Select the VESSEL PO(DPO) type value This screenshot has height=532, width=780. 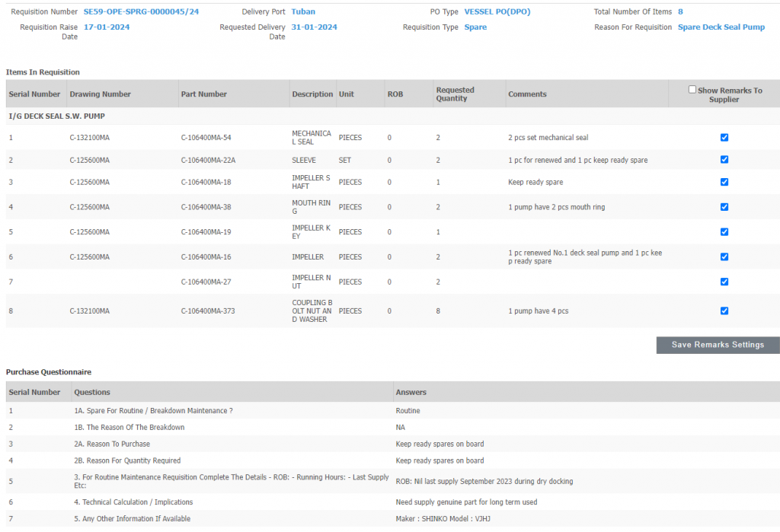pyautogui.click(x=497, y=12)
